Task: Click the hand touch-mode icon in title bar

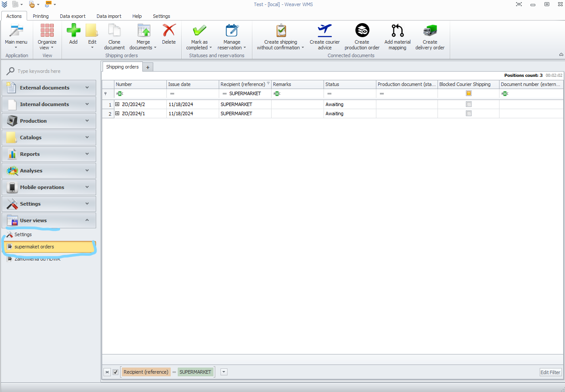Action: (x=32, y=4)
